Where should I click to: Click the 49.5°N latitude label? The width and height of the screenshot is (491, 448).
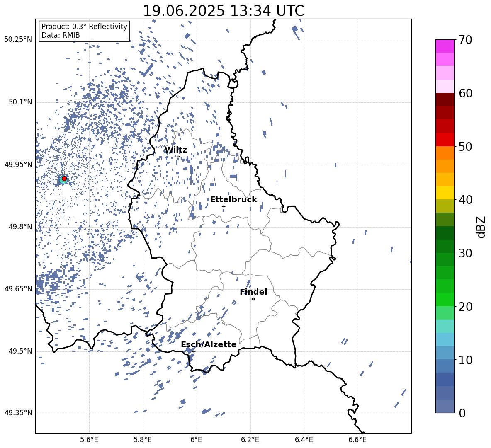click(20, 351)
